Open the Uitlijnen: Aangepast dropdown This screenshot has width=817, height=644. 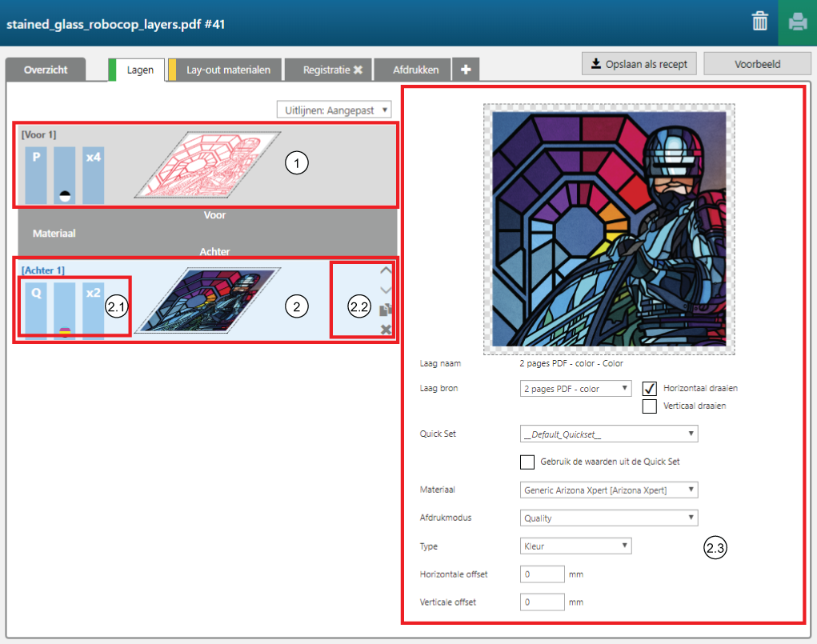(334, 110)
